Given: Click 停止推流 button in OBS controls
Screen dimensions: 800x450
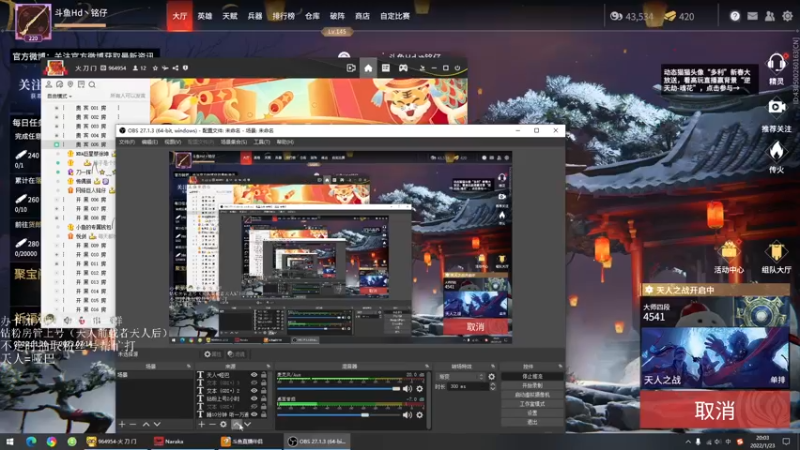Looking at the screenshot, I should click(532, 377).
